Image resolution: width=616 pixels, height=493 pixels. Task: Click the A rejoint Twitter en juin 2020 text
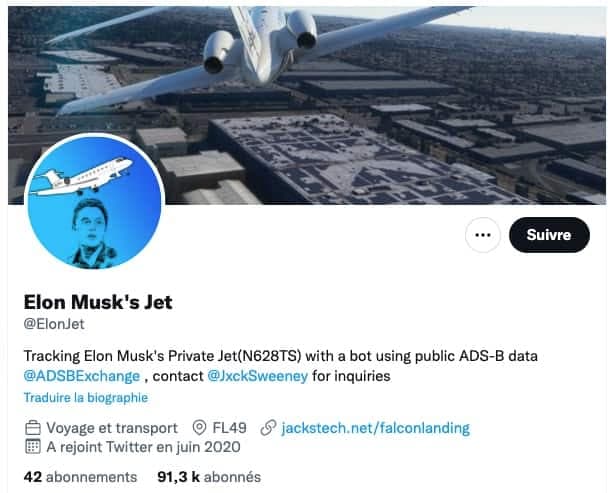pos(142,449)
